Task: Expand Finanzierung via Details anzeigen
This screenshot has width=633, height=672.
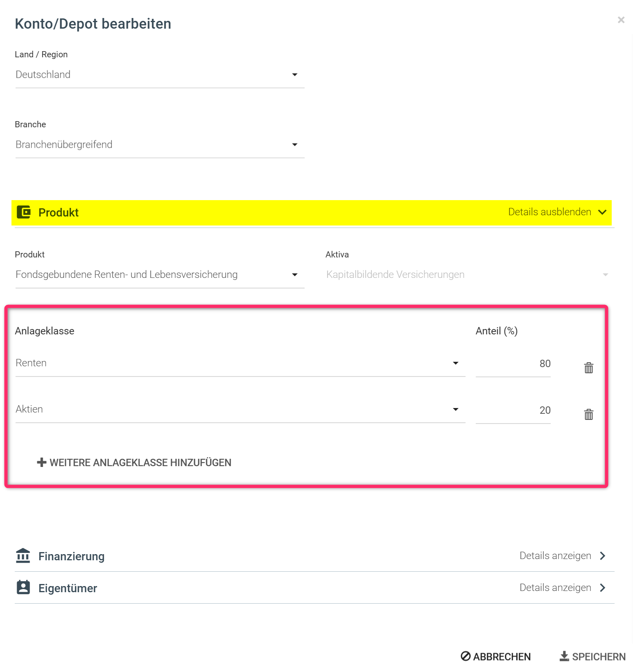Action: click(562, 556)
